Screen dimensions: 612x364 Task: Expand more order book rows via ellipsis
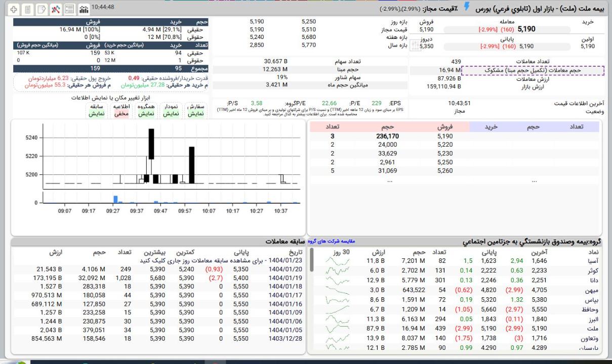pos(389,180)
